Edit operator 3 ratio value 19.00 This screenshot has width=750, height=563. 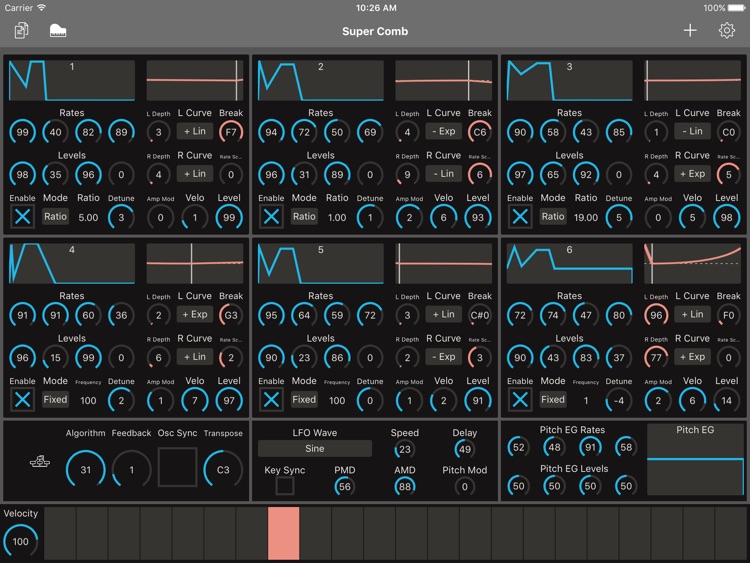pos(586,218)
